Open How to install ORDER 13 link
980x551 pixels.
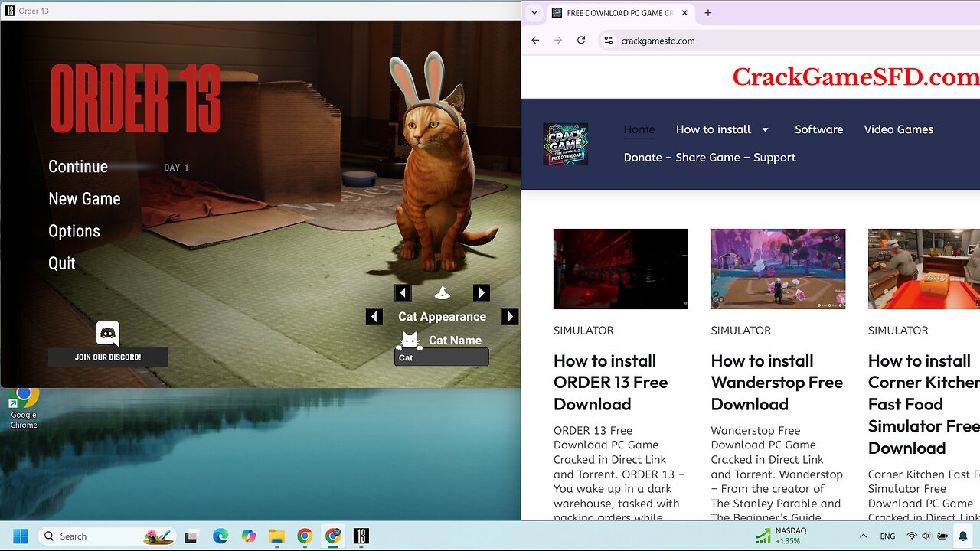(610, 382)
